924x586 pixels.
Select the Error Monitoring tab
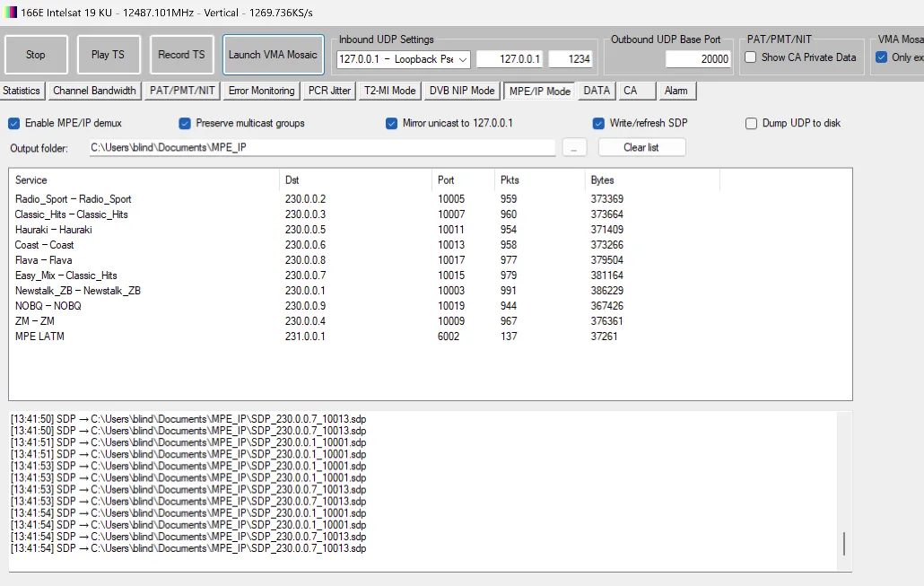point(261,91)
